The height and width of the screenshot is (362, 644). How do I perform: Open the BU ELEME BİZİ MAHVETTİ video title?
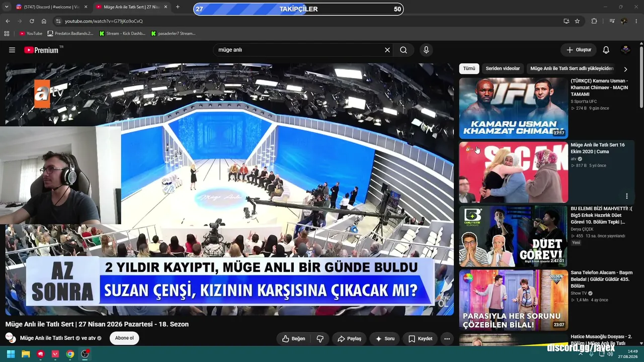point(601,215)
